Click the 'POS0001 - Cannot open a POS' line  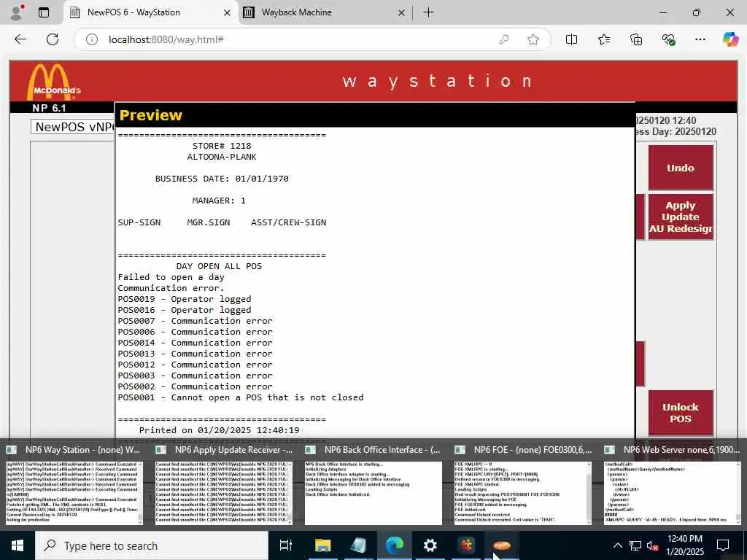241,397
